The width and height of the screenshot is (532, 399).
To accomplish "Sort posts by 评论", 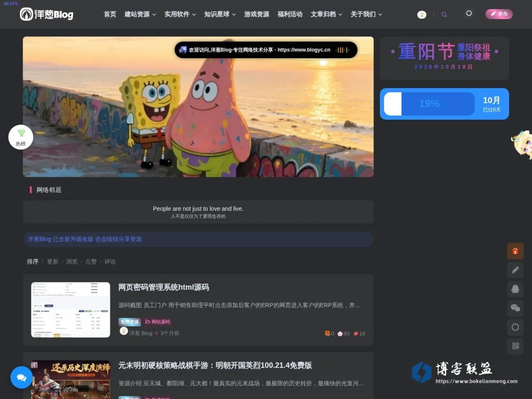I will [x=110, y=262].
